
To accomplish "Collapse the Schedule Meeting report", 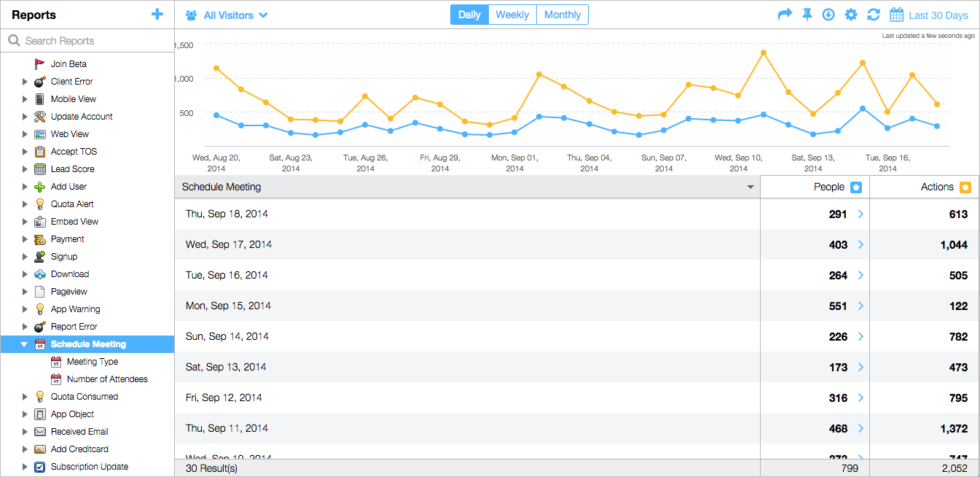I will click(24, 344).
